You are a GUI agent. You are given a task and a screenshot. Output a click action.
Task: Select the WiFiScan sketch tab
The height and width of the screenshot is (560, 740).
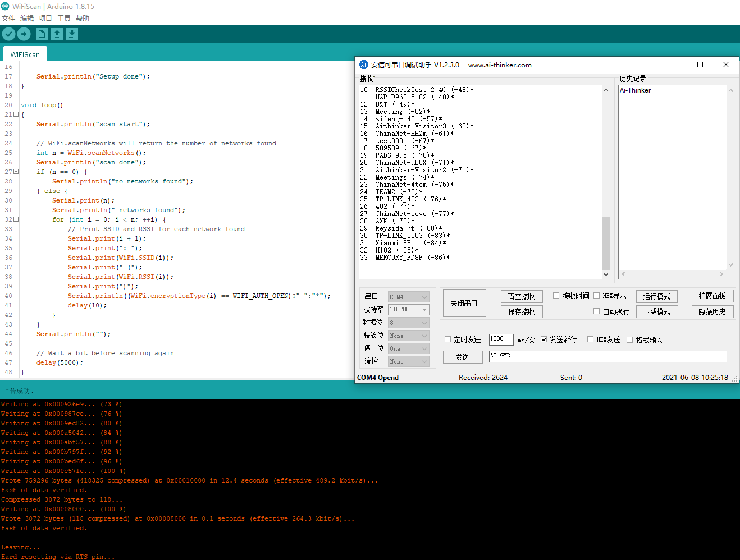click(25, 54)
